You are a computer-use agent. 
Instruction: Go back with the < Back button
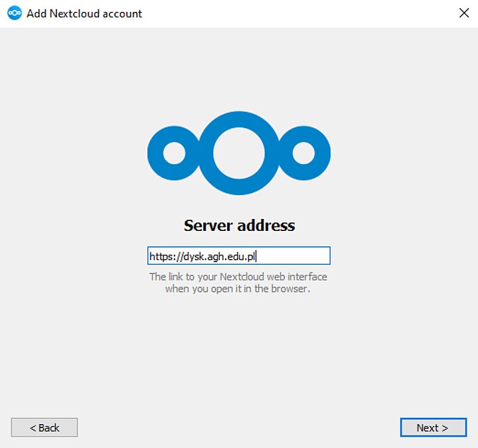[44, 427]
